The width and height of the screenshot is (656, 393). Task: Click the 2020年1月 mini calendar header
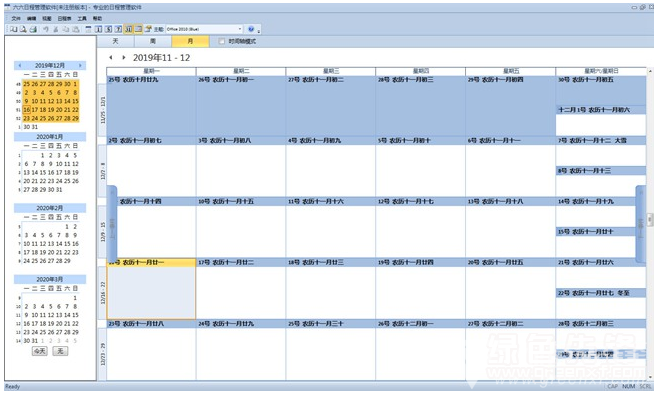[50, 136]
